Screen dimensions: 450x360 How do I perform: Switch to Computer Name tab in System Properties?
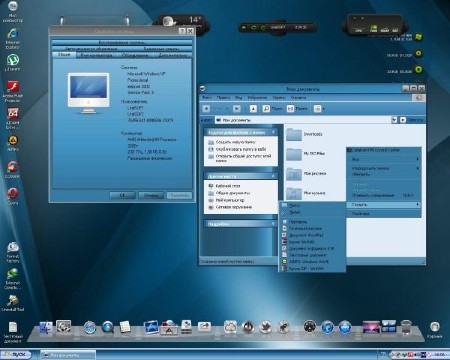[96, 55]
